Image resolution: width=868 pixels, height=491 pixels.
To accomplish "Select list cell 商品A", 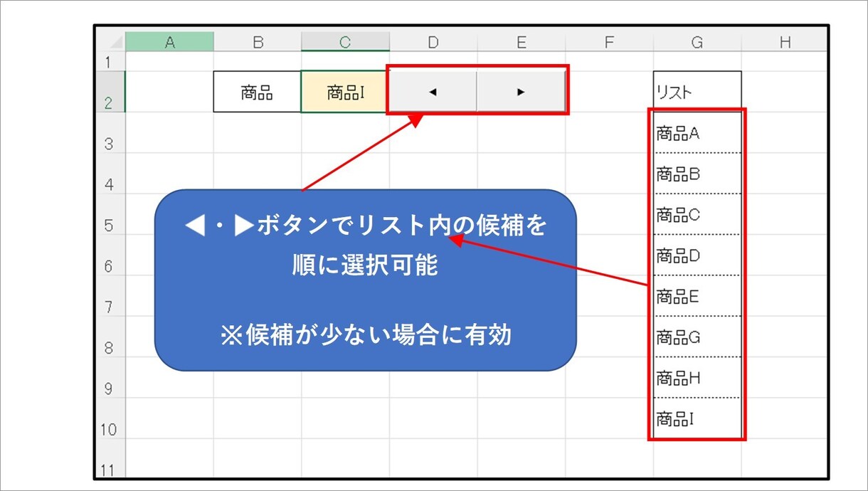I will [x=697, y=132].
